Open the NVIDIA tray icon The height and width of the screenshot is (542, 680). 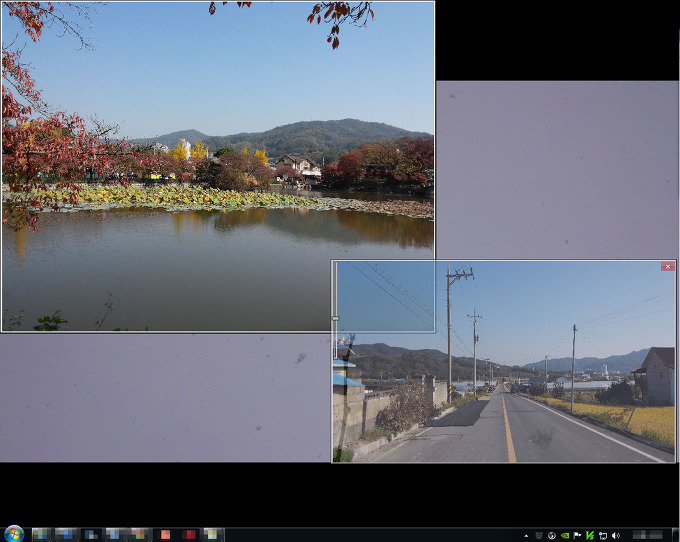click(x=565, y=536)
